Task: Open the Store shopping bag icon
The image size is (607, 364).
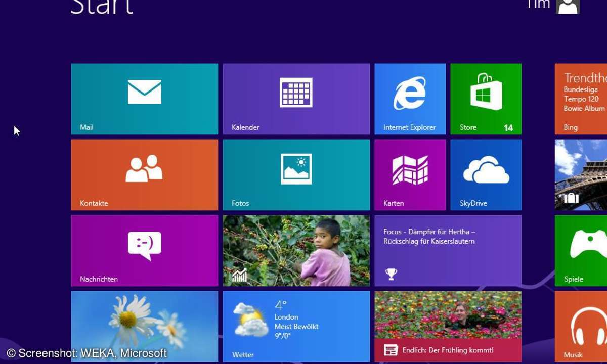Action: click(x=486, y=92)
